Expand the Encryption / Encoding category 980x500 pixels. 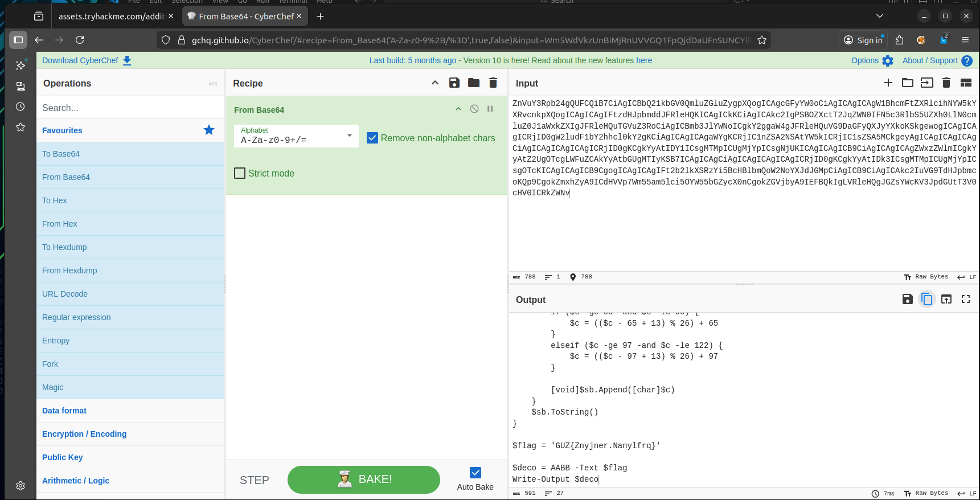click(130, 434)
